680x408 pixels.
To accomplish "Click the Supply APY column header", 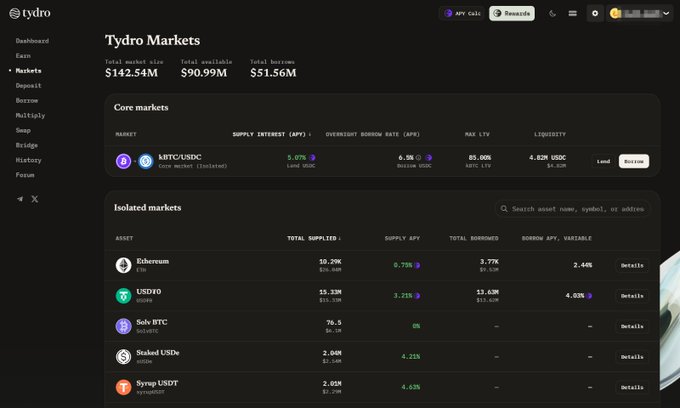I will [x=402, y=238].
